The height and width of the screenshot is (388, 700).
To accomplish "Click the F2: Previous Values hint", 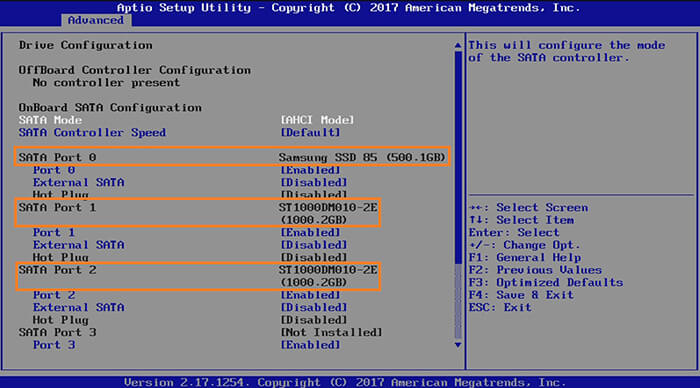I will 535,270.
